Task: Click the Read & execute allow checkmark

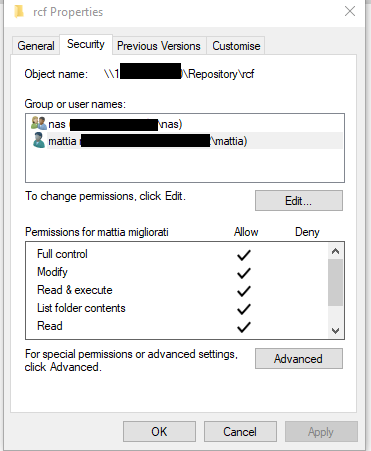Action: coord(244,291)
